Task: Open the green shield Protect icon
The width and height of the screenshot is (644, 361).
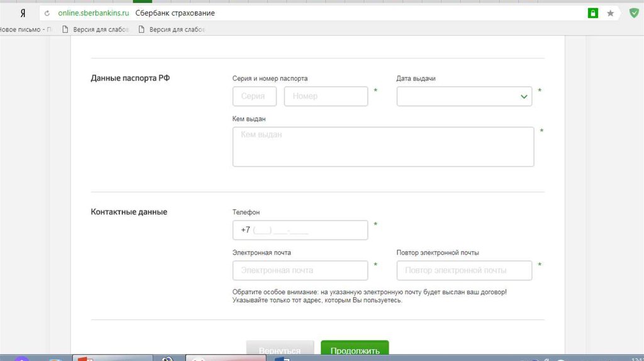Action: click(x=634, y=13)
